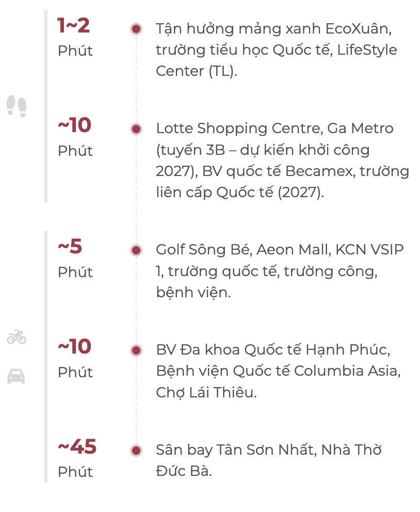Click the timeline dot beside EcoXuân text
This screenshot has height=512, width=420.
(x=136, y=29)
